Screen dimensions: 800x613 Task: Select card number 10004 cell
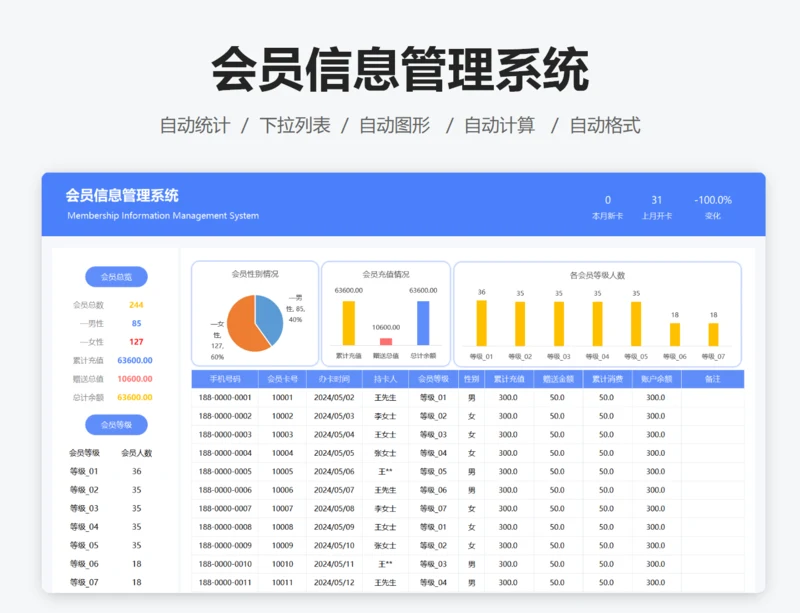pos(283,453)
